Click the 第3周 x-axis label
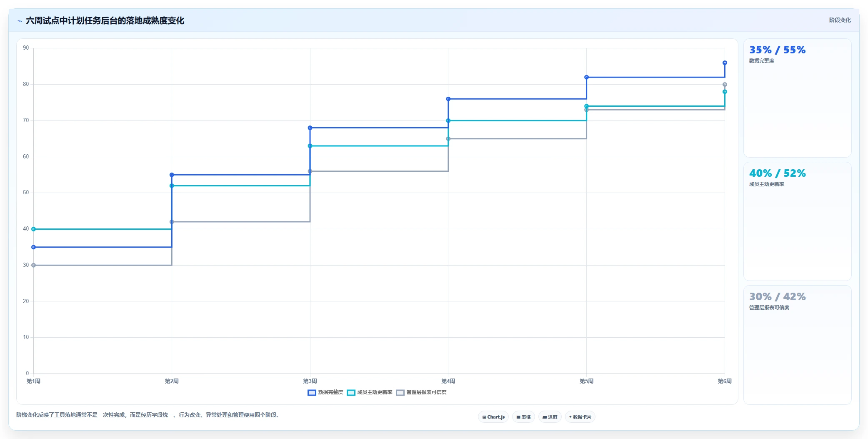This screenshot has width=868, height=439. [x=310, y=381]
